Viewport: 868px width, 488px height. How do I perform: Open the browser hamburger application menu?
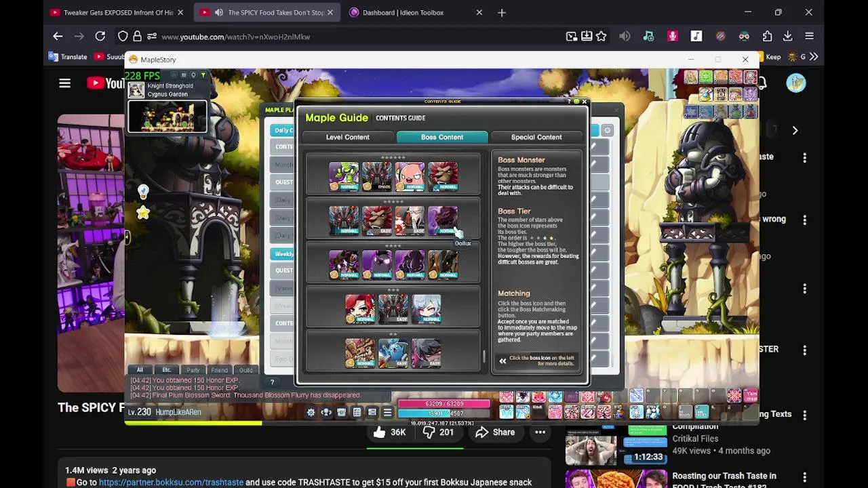click(x=810, y=37)
